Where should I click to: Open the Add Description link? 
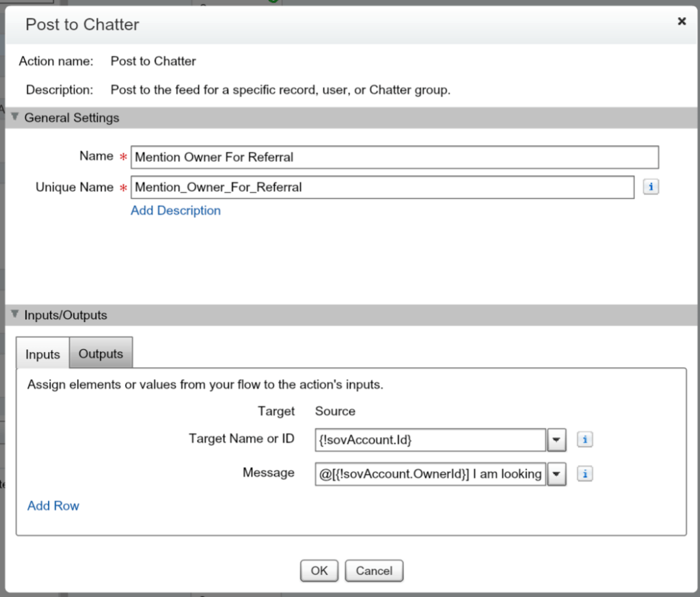coord(175,211)
